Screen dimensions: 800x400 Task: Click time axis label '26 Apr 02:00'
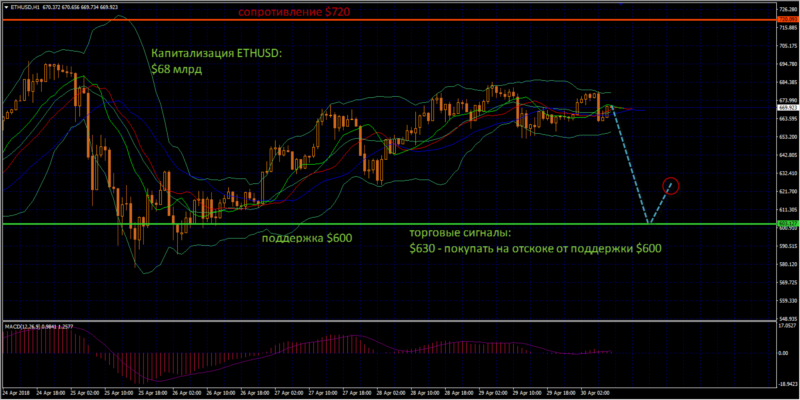(x=188, y=394)
